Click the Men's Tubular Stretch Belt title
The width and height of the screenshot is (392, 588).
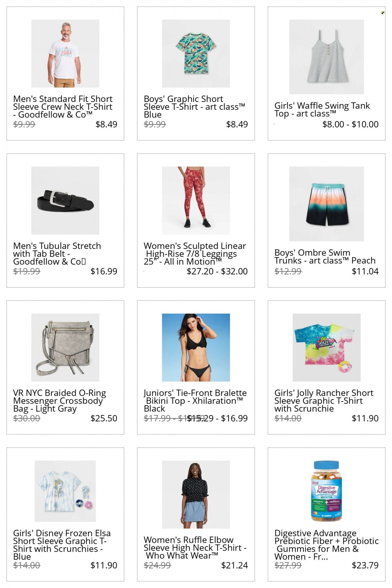pyautogui.click(x=57, y=254)
